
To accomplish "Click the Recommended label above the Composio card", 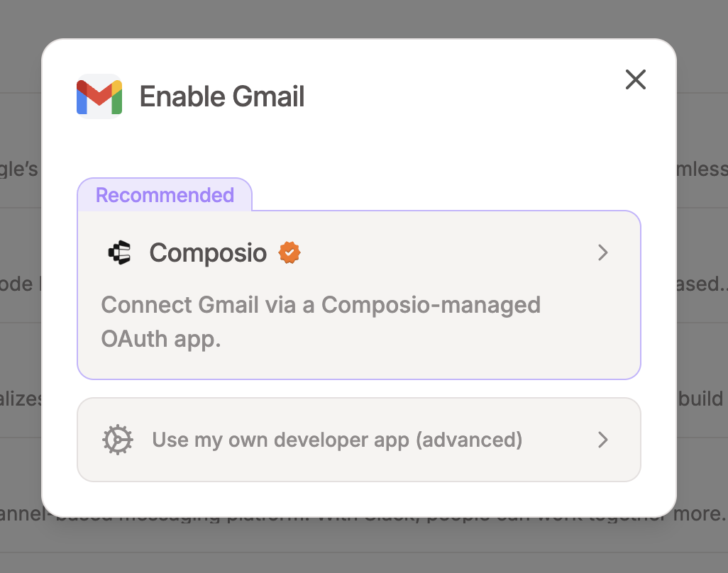I will [x=164, y=194].
